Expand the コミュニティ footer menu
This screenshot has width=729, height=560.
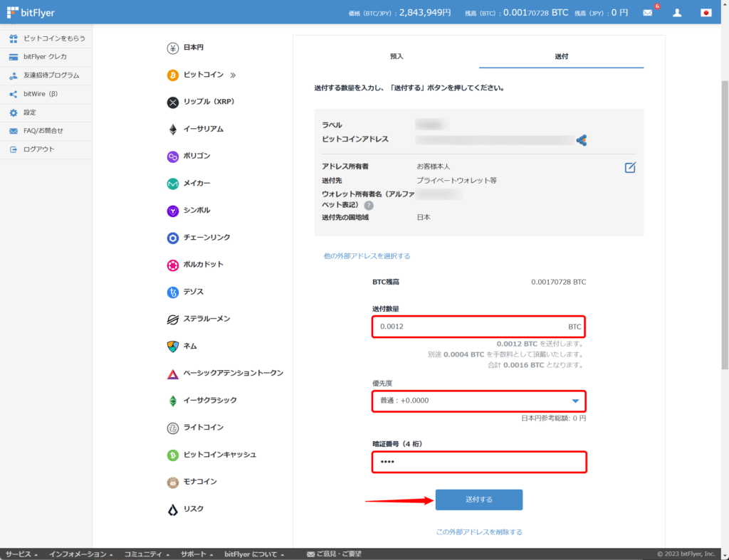coord(147,554)
